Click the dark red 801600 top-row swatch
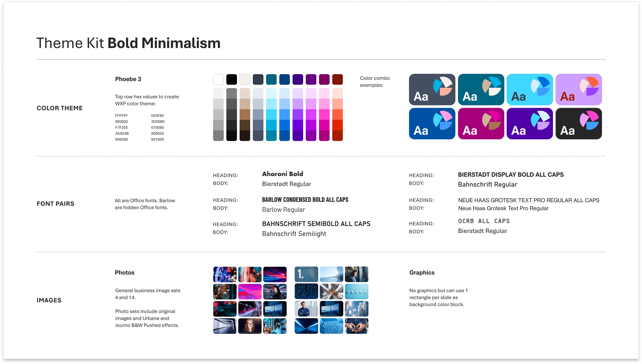This screenshot has height=364, width=642. 337,79
